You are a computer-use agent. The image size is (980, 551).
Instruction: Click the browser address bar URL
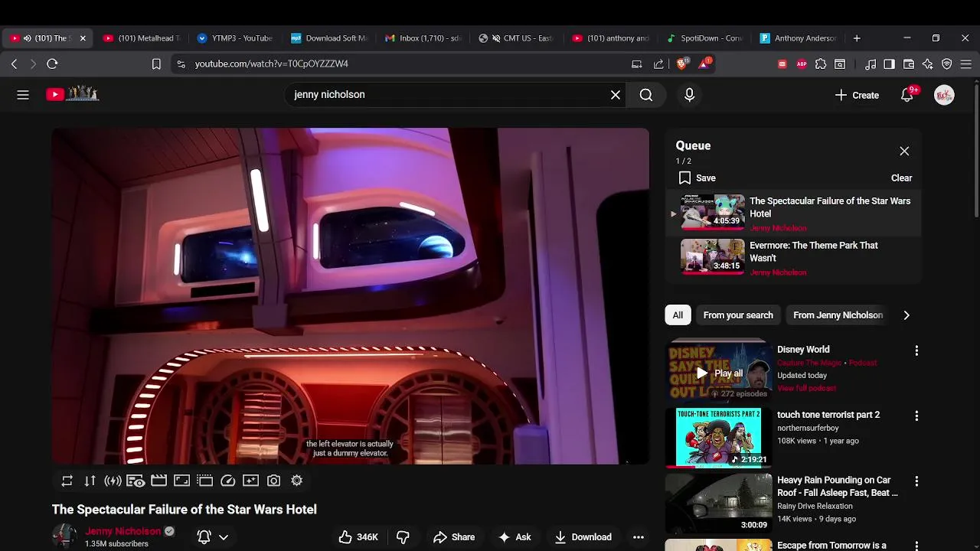[x=271, y=64]
